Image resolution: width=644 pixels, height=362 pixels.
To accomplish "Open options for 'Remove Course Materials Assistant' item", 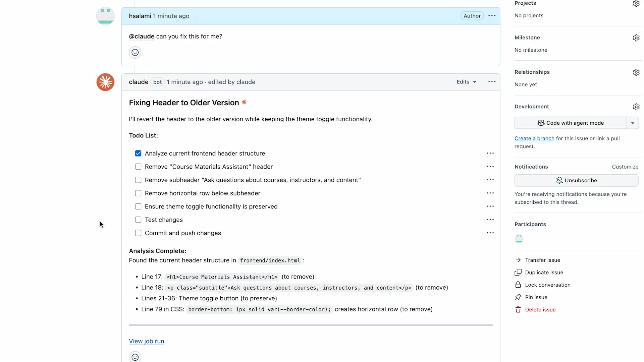I will point(490,167).
